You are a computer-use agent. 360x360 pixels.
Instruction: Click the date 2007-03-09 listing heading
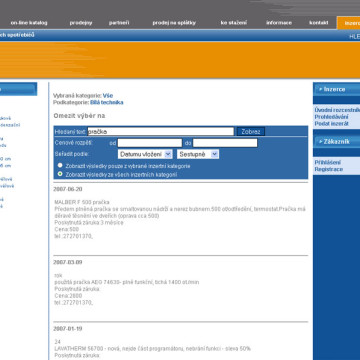pos(68,262)
